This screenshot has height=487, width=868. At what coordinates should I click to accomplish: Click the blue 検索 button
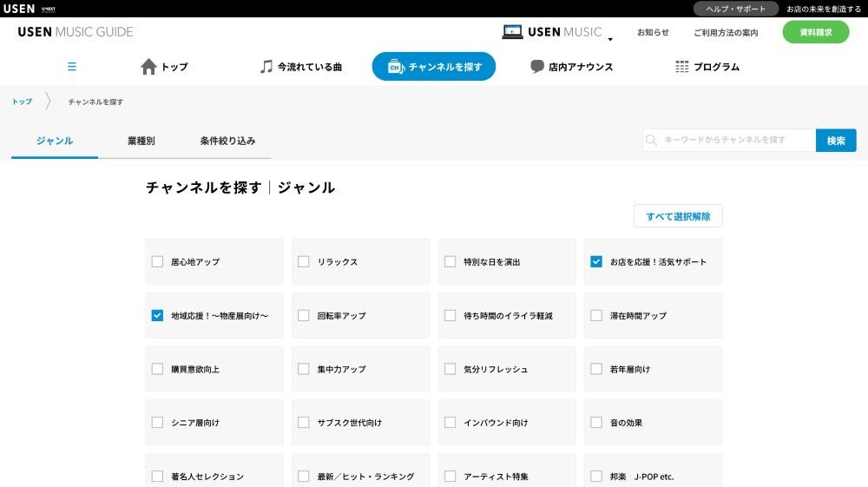click(x=836, y=141)
